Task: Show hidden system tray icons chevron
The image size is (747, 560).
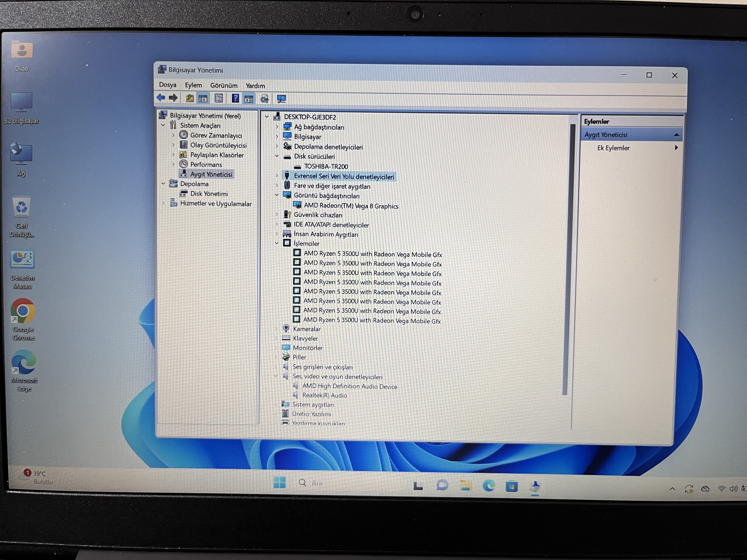Action: tap(672, 489)
